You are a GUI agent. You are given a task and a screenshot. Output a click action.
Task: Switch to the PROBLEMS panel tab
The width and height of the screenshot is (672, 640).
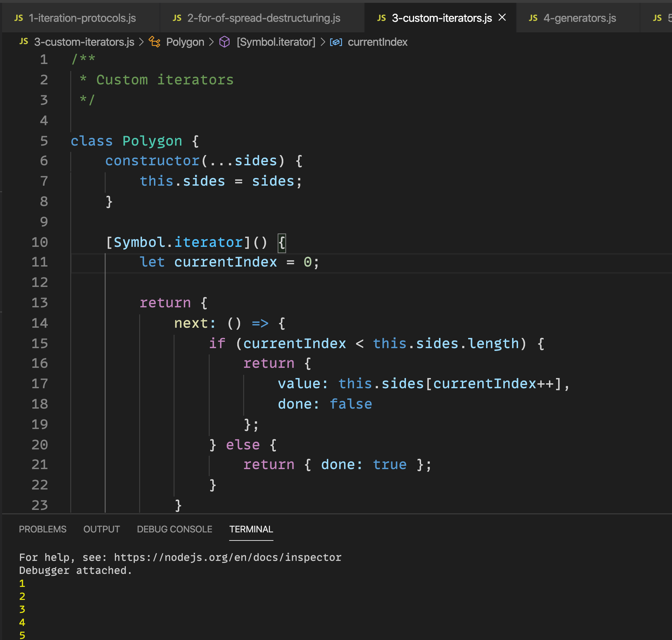coord(43,529)
